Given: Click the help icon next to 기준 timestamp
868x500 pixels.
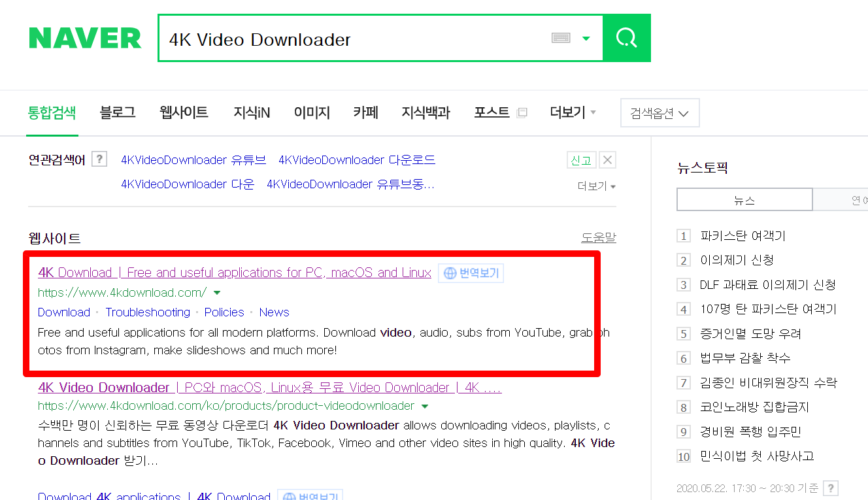Looking at the screenshot, I should coord(831,488).
